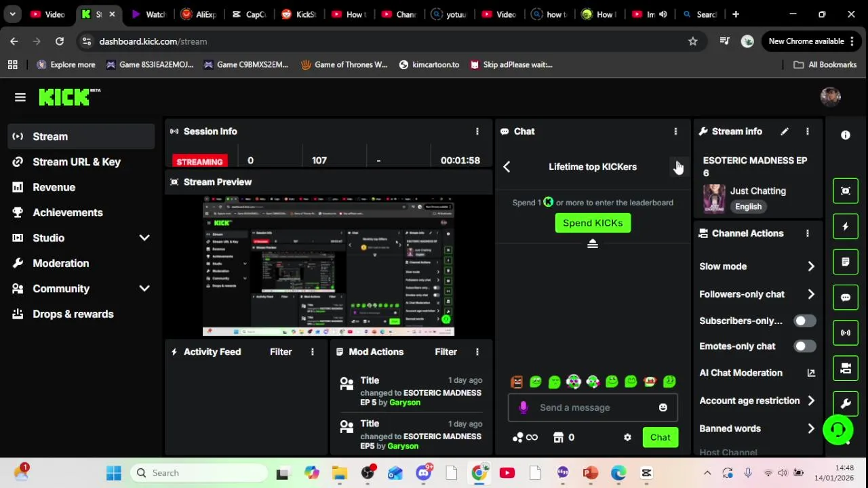Open Chat panel three-dot menu
Screen dimensions: 868x488
point(675,131)
